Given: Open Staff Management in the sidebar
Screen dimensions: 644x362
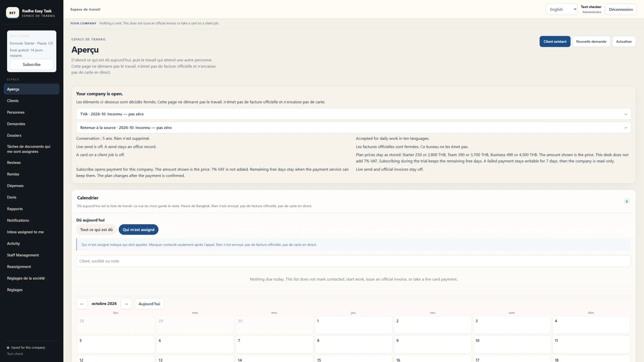Looking at the screenshot, I should click(32, 255).
